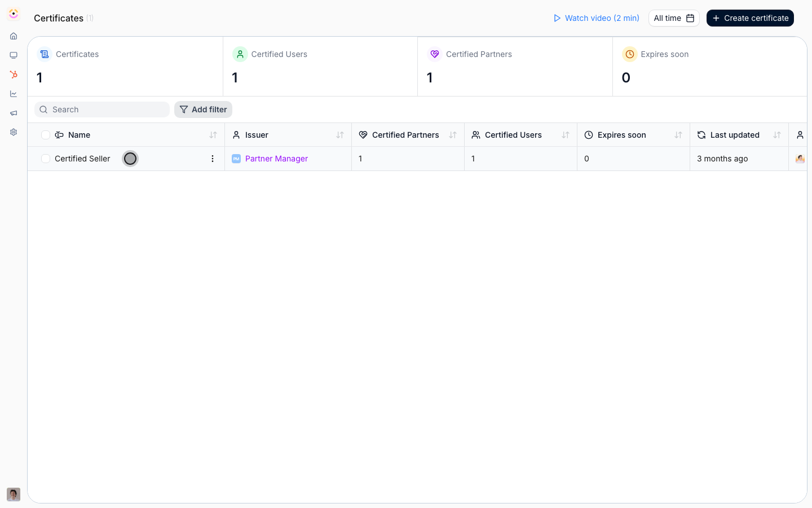Open the analytics chart icon in the sidebar
The image size is (812, 508).
[x=14, y=94]
